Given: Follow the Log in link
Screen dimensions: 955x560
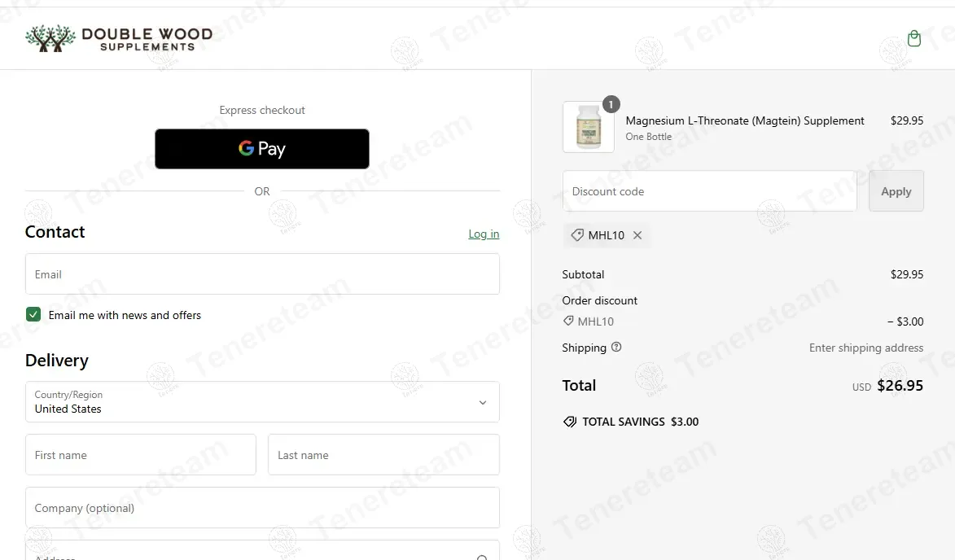Looking at the screenshot, I should coord(484,234).
